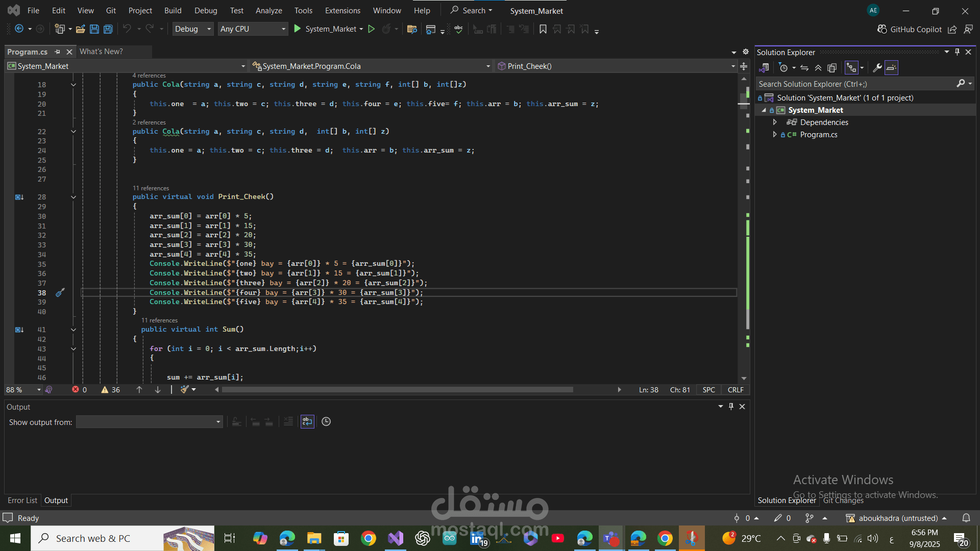Viewport: 980px width, 551px height.
Task: Click the errors count indicator showing 0
Action: (80, 390)
